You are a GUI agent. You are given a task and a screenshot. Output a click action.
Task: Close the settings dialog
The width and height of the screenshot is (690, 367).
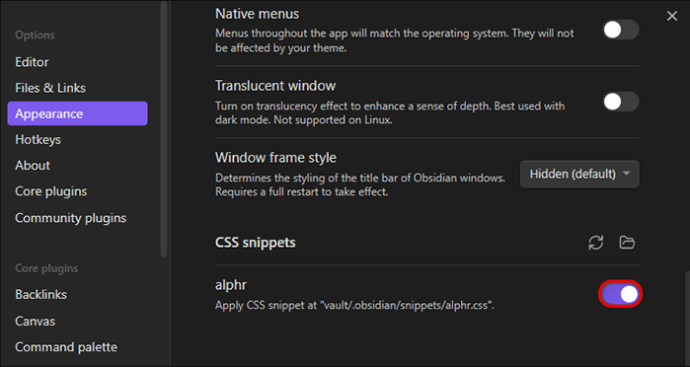672,16
